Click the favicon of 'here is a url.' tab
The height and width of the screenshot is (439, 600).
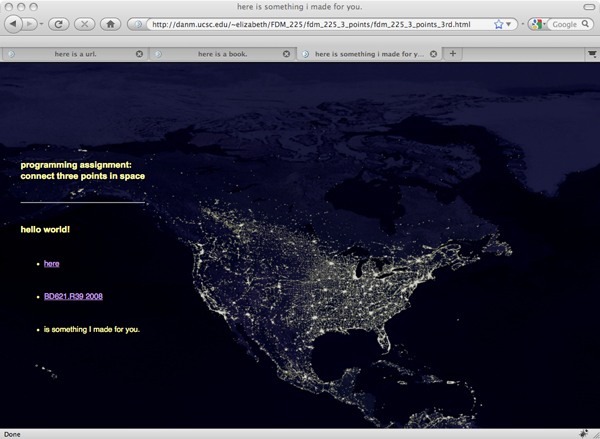coord(11,54)
